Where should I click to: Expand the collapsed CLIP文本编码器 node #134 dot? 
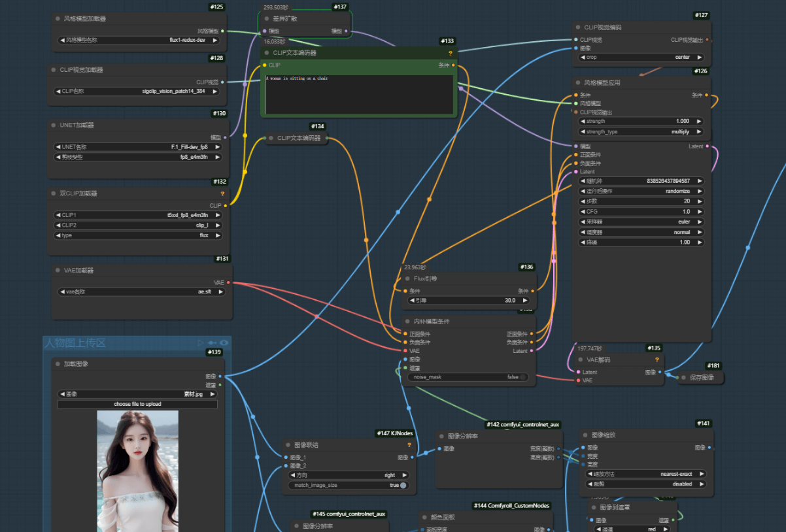pos(271,138)
